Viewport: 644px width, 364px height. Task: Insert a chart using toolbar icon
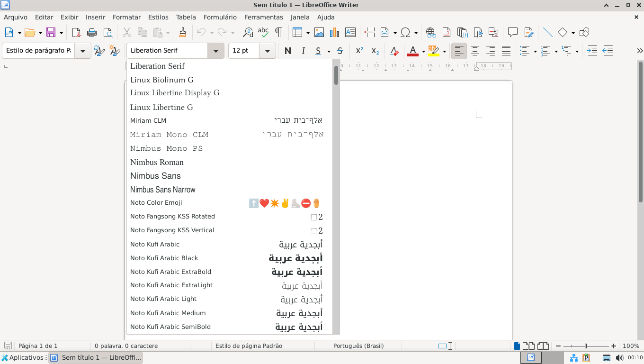pos(334,33)
